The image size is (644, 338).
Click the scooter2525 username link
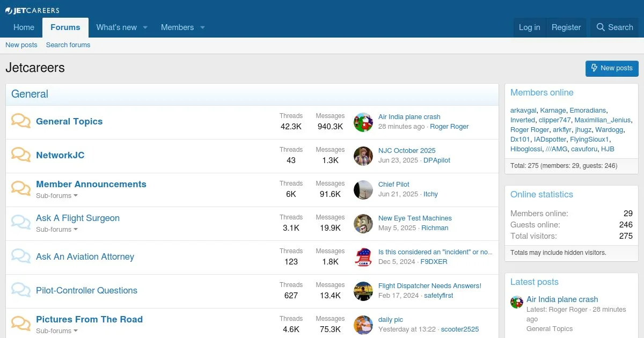pyautogui.click(x=460, y=329)
